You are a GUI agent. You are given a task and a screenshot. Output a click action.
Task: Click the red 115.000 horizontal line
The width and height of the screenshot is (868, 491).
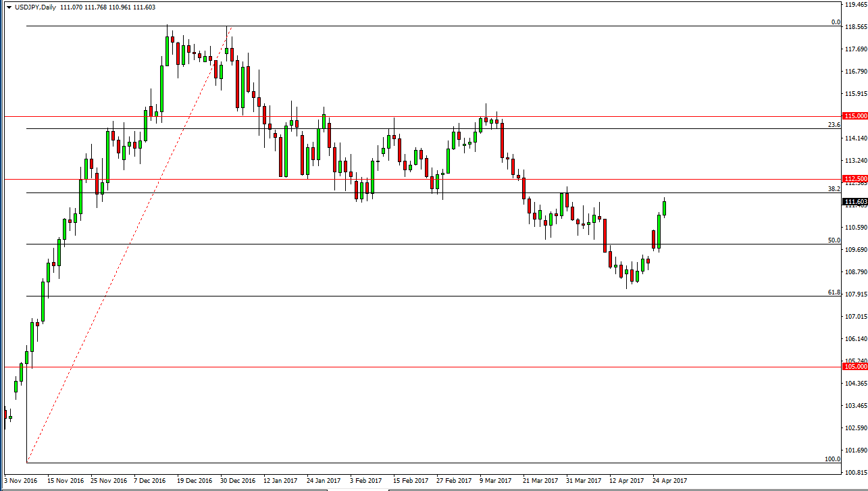coord(405,115)
